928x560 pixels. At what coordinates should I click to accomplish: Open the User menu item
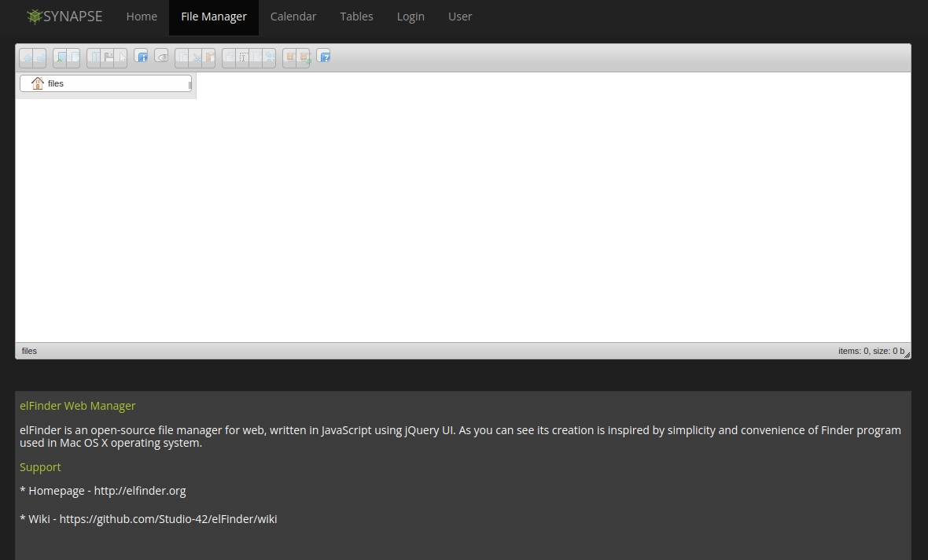point(460,17)
